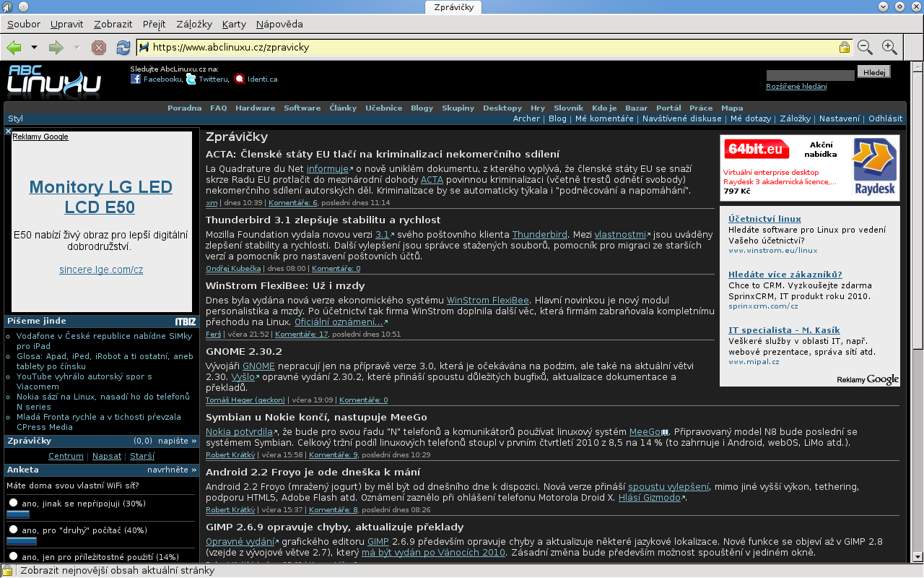This screenshot has height=578, width=924.
Task: Click 'napište »' in Zprávičky panel
Action: coord(178,441)
